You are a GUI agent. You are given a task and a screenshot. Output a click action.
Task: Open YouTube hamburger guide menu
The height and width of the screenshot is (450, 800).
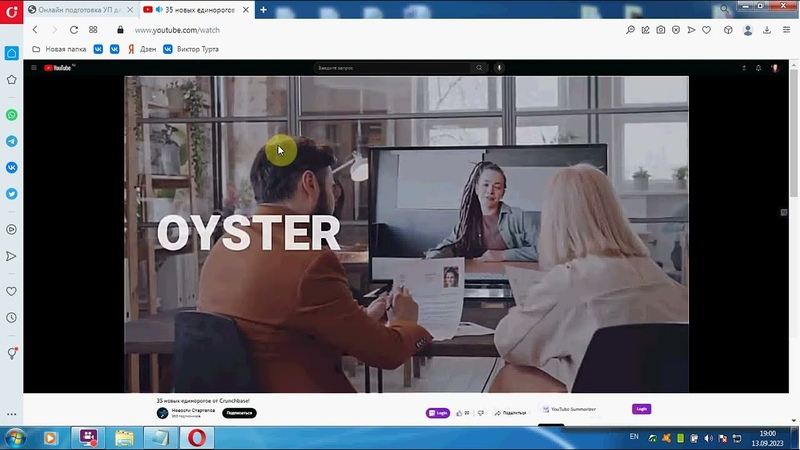coord(34,67)
